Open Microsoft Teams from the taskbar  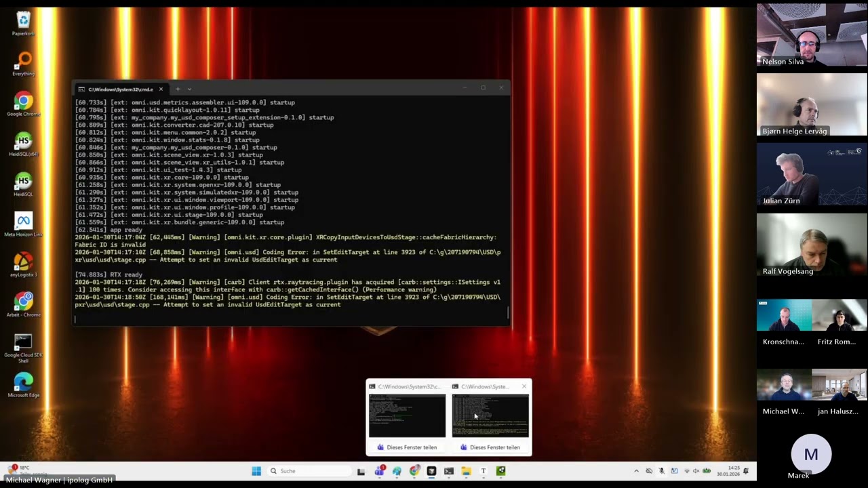pos(379,471)
